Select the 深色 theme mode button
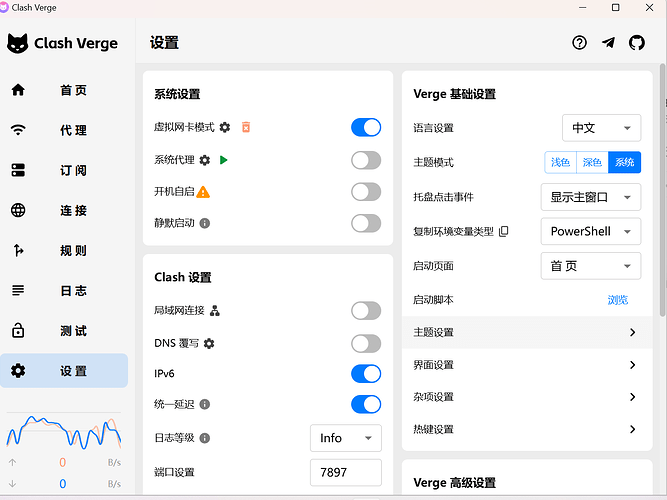 592,162
